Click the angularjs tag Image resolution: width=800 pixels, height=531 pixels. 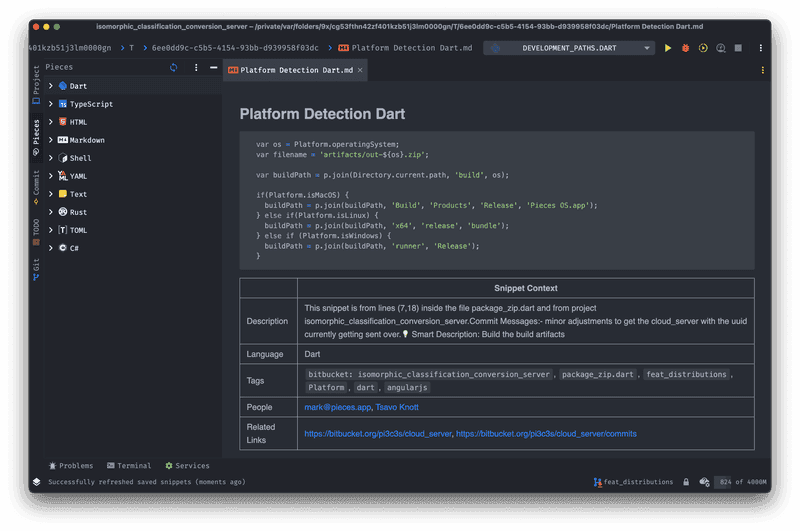coord(407,388)
